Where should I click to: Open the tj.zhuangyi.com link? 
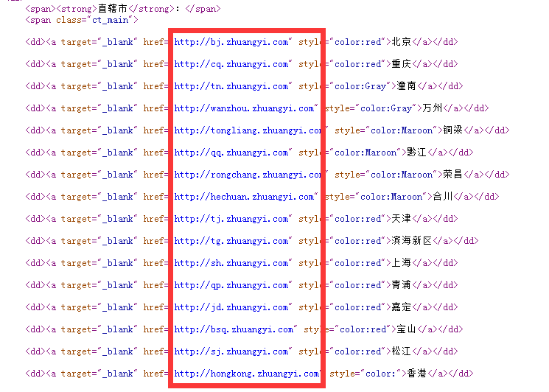point(231,219)
